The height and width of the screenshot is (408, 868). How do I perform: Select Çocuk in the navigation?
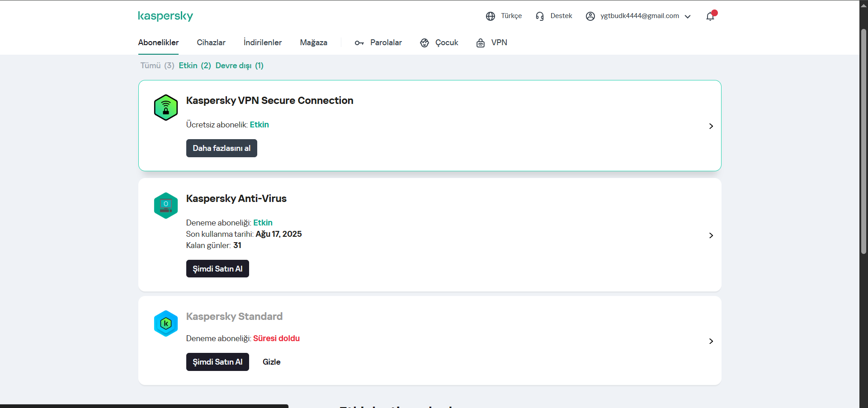pos(447,42)
